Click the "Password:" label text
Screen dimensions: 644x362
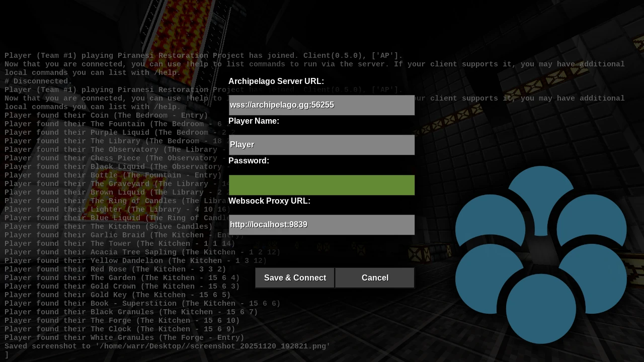coord(249,161)
